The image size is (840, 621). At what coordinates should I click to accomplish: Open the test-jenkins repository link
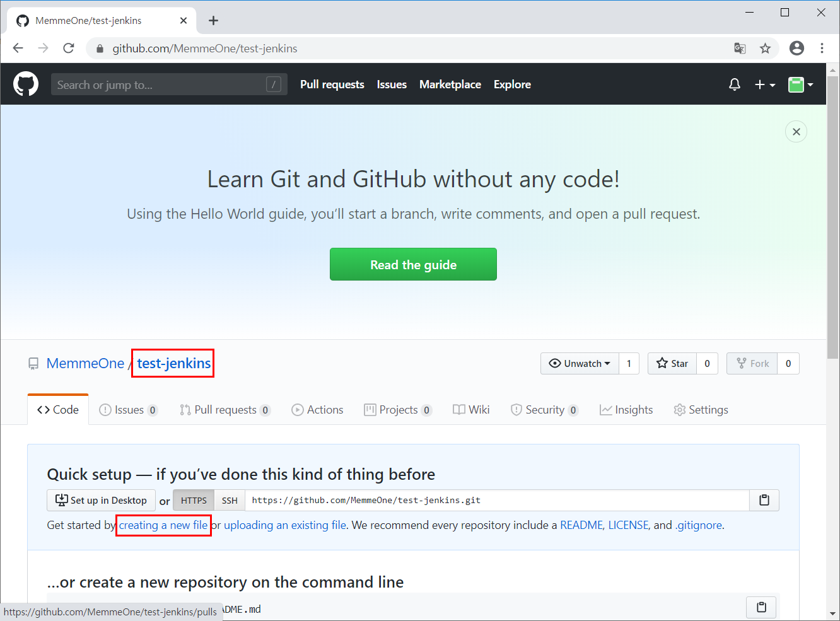click(x=174, y=363)
